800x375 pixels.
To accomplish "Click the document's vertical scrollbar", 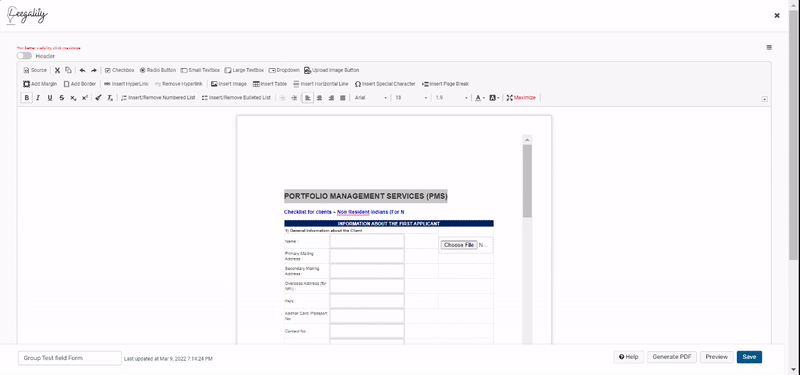I will coord(527,181).
